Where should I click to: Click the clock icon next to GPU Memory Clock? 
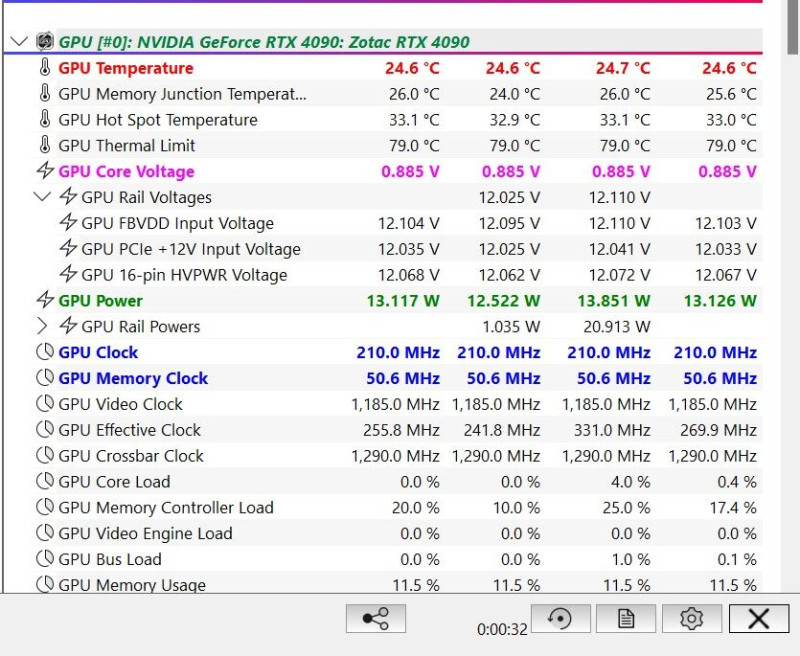click(45, 378)
